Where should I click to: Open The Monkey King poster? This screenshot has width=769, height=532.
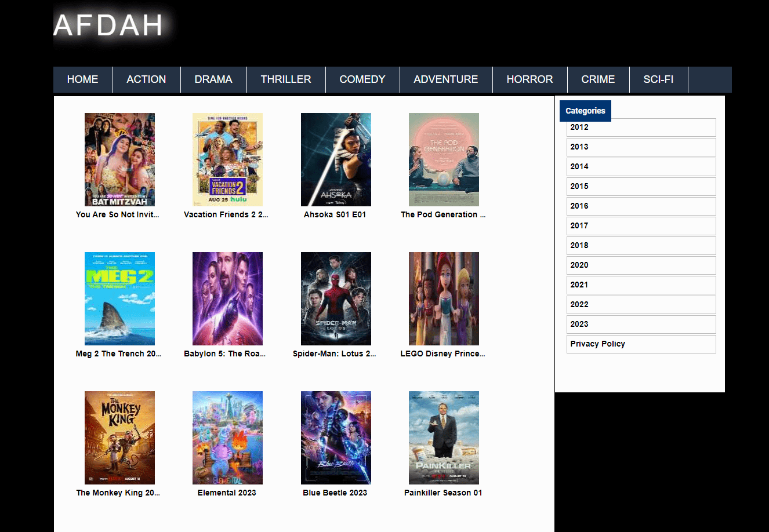coord(119,438)
